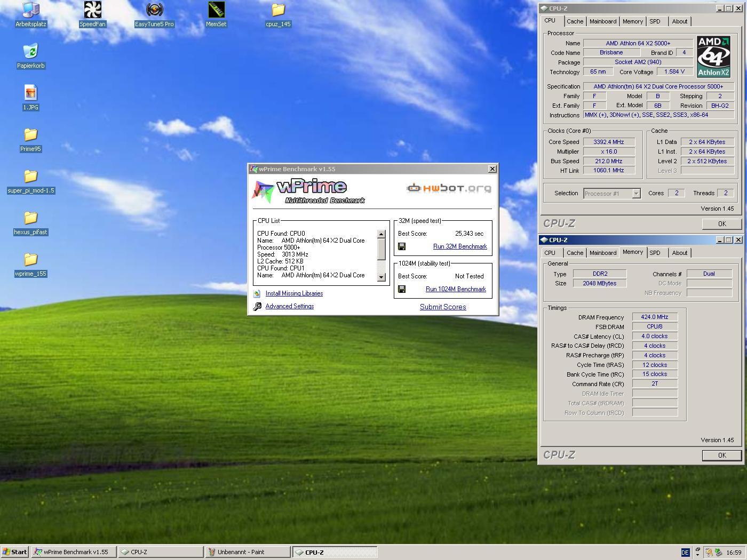747x560 pixels.
Task: Open Advanced Settings link in wPrime
Action: pyautogui.click(x=290, y=306)
